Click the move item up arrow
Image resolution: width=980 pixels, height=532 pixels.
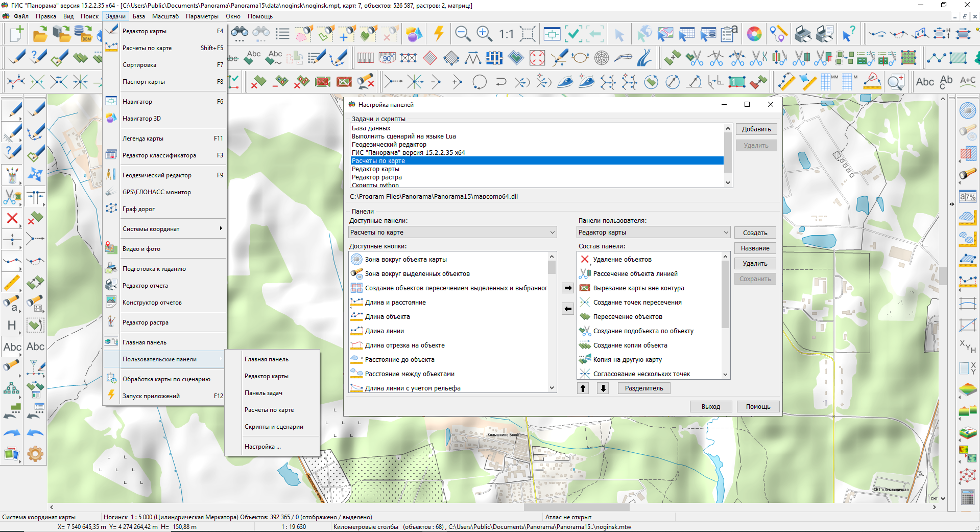point(583,388)
